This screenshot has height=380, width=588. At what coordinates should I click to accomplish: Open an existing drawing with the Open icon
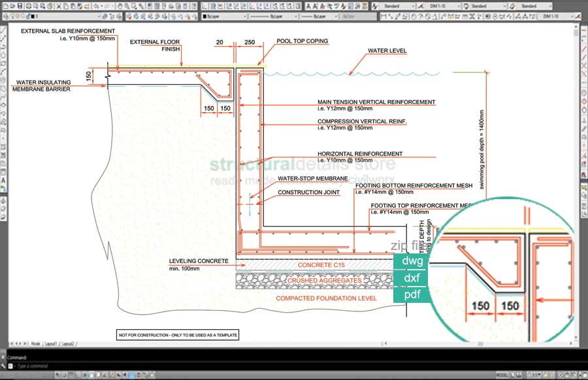[x=12, y=5]
